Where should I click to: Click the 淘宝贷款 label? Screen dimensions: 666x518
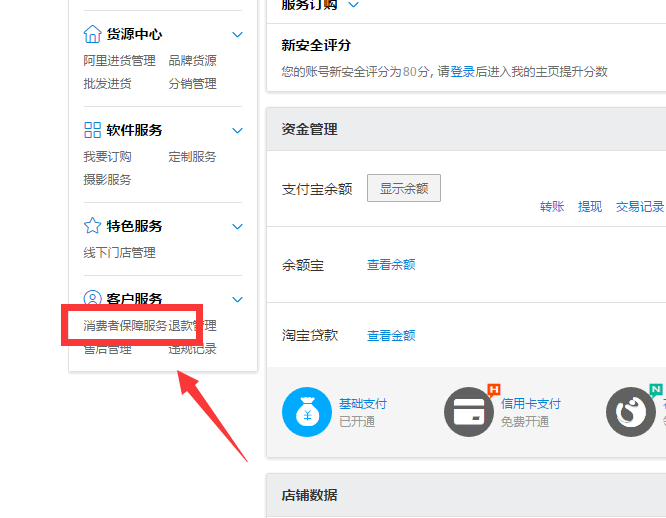point(310,335)
